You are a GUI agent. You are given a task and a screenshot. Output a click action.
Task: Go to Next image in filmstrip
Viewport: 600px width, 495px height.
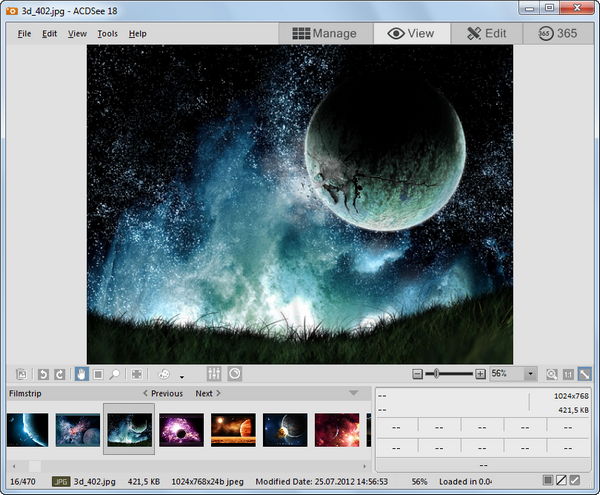[x=208, y=394]
